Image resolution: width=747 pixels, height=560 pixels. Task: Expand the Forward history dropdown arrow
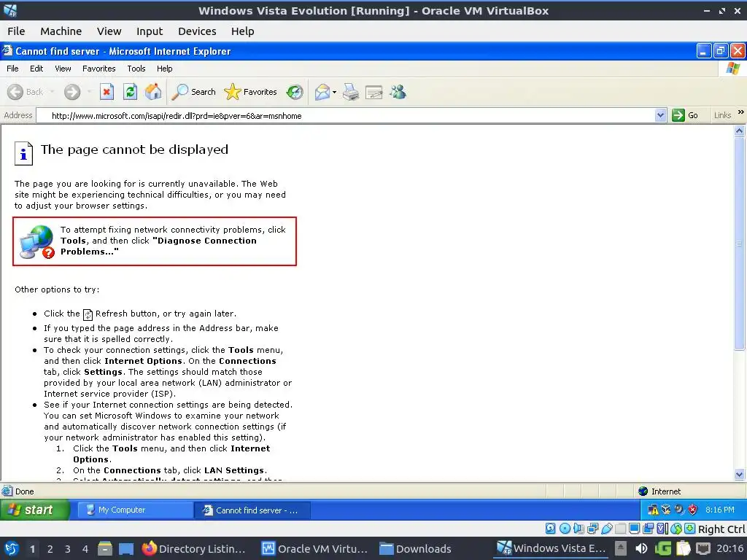[88, 92]
